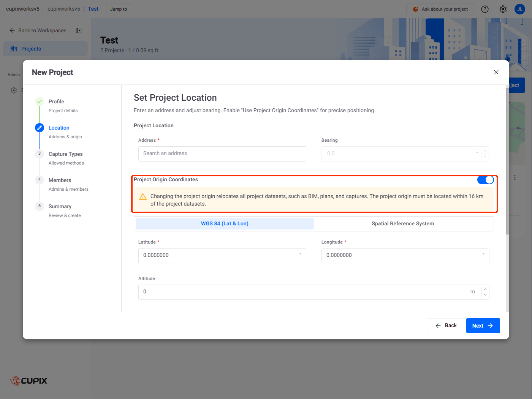Screen dimensions: 532x399
Task: Click Ask about your project
Action: coord(440,9)
